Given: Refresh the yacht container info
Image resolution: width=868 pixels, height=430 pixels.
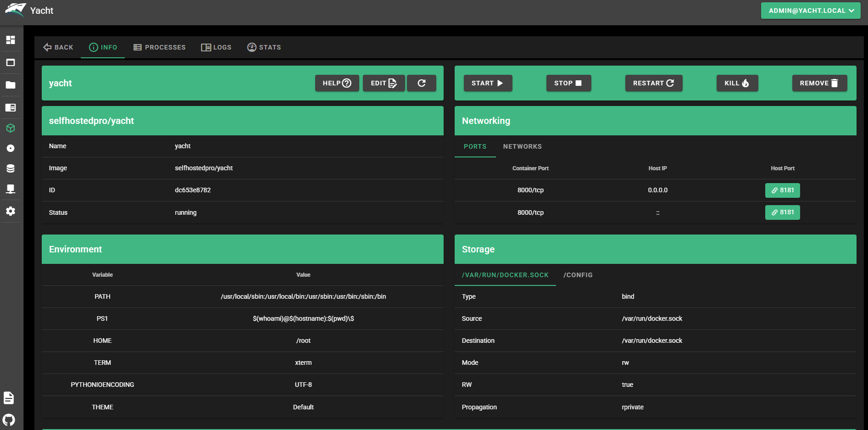Looking at the screenshot, I should (422, 83).
